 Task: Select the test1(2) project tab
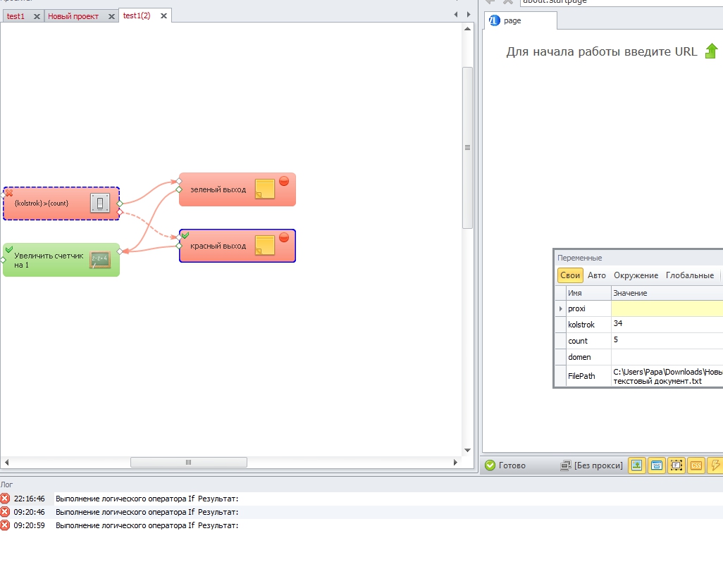coord(137,15)
